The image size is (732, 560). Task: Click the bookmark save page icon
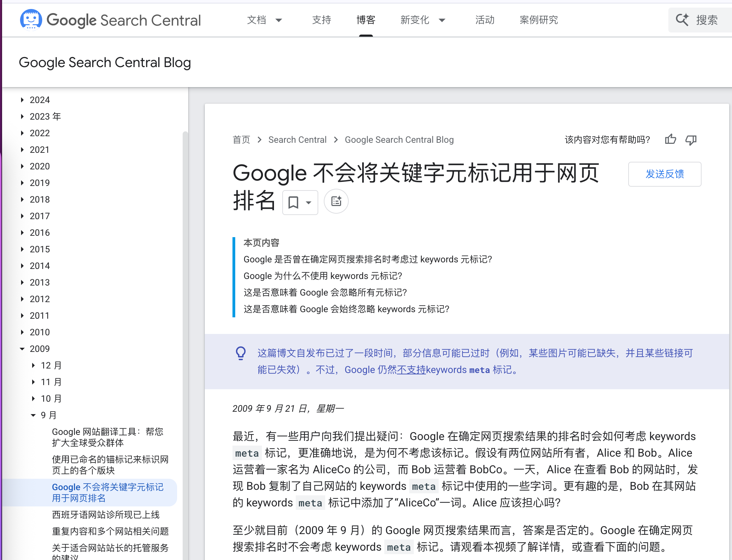click(293, 202)
